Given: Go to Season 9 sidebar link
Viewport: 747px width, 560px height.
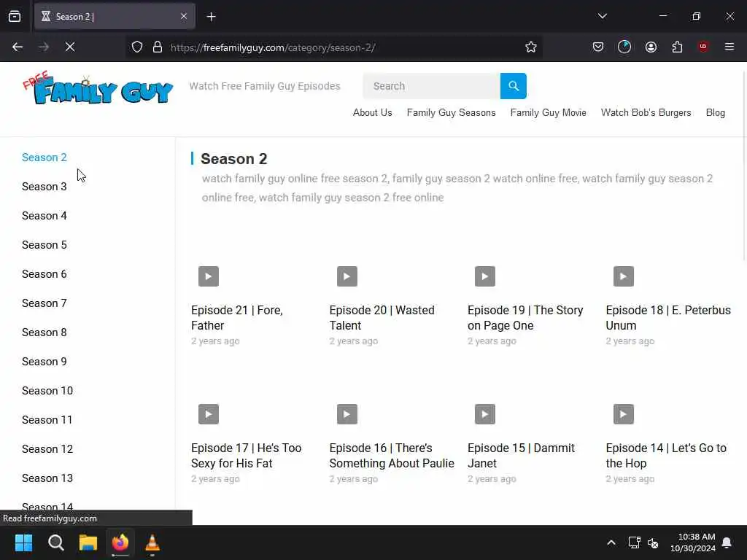Looking at the screenshot, I should tap(44, 362).
